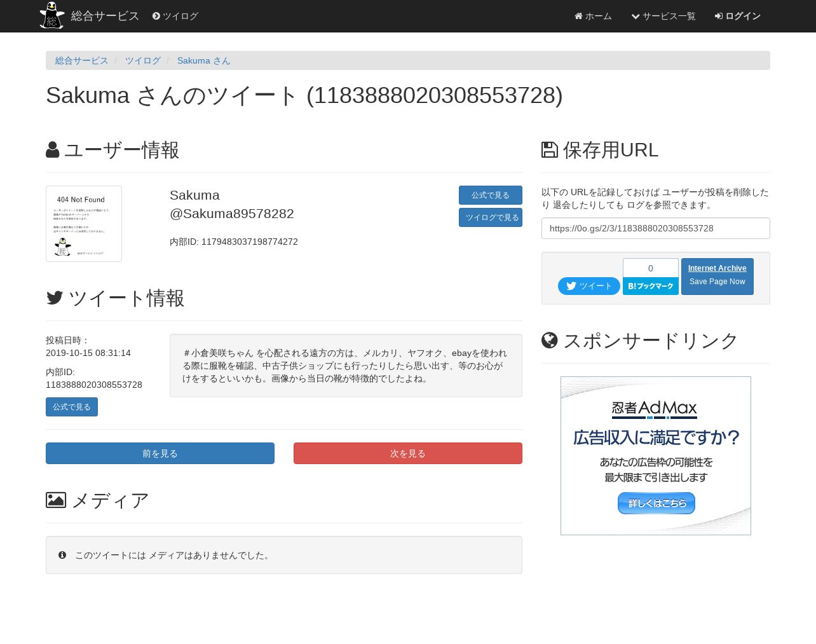The width and height of the screenshot is (816, 644).
Task: Click 次を見る red button
Action: click(x=408, y=453)
